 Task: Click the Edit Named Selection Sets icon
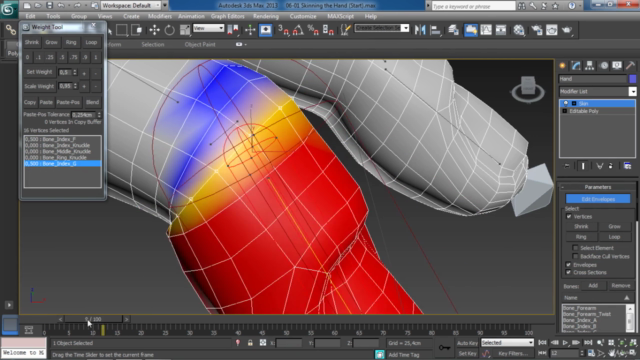click(346, 30)
